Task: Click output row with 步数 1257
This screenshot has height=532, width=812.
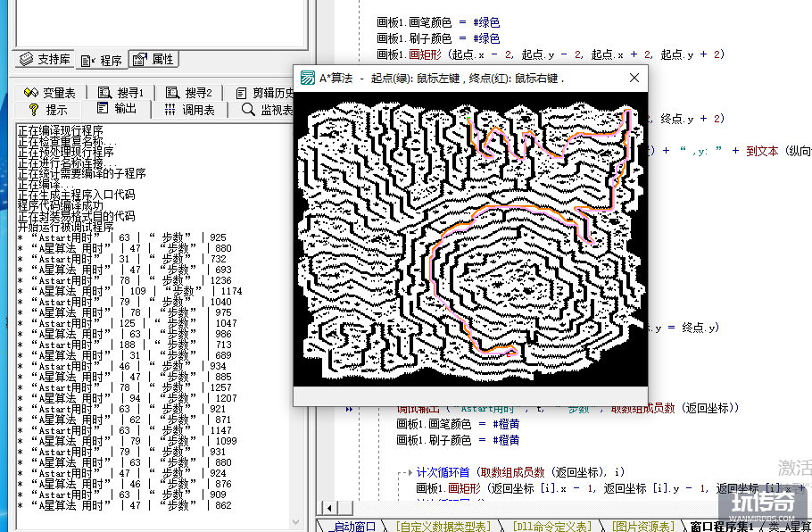Action: pyautogui.click(x=125, y=387)
